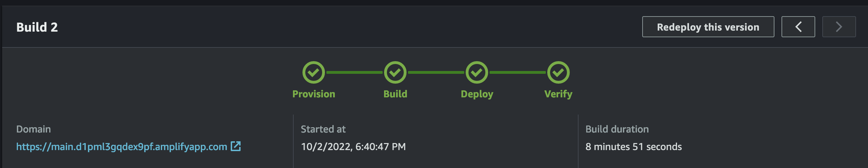
Task: Click the progress line between Build and Deploy
Action: tap(436, 72)
